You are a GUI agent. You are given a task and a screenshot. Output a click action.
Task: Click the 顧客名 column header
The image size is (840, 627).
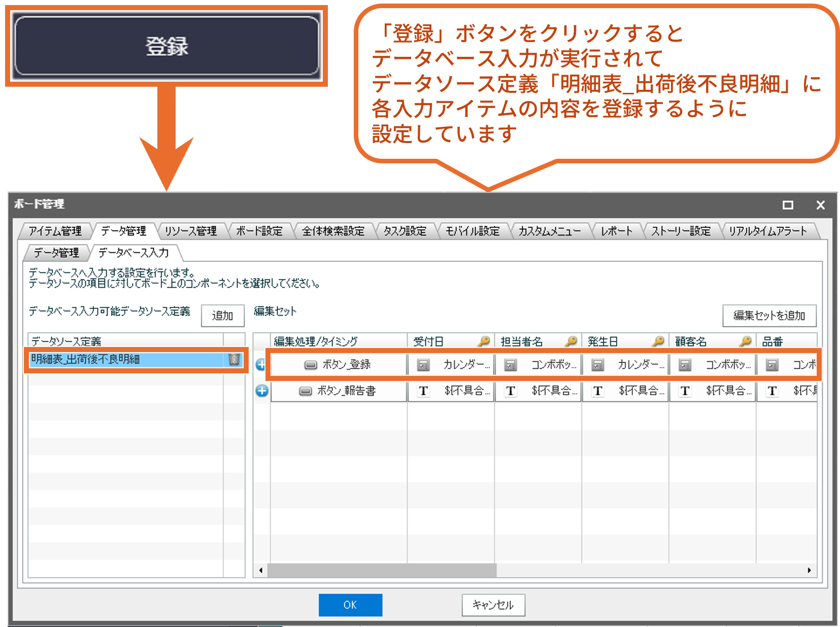(713, 341)
